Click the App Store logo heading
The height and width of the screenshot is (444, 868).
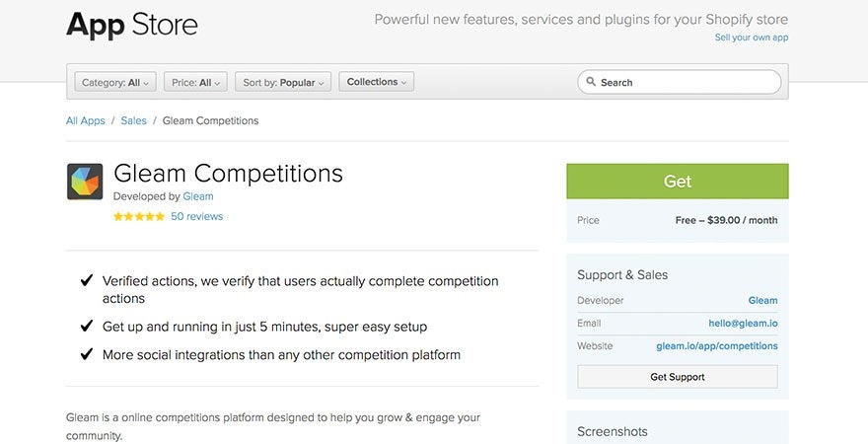132,25
